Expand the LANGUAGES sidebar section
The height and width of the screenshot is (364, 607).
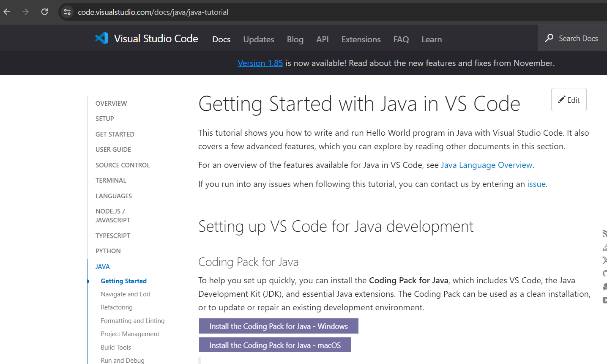pyautogui.click(x=114, y=196)
